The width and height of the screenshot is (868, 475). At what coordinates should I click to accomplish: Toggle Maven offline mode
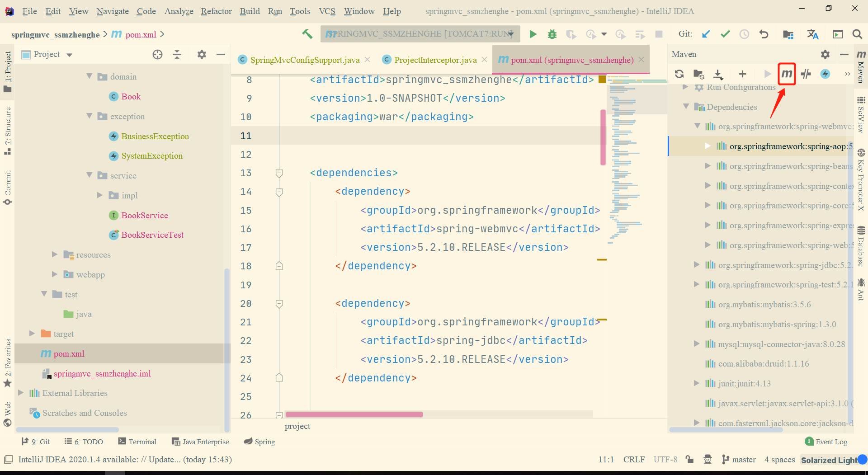coord(806,74)
